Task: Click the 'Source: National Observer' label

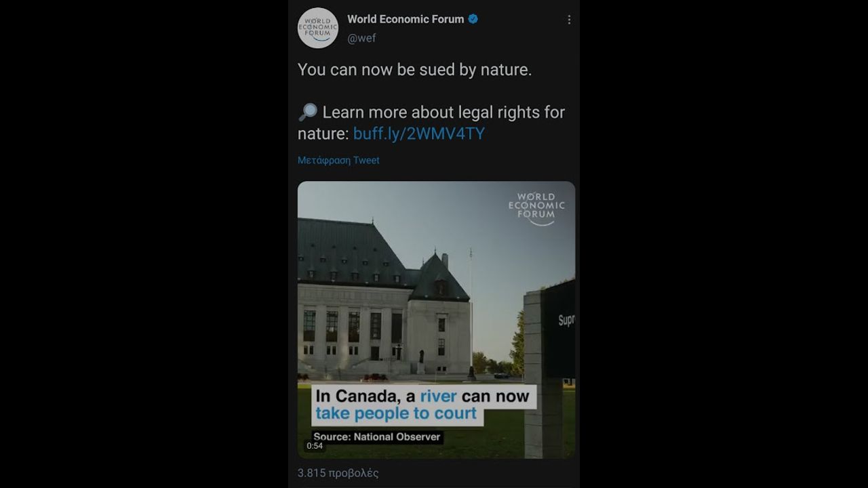Action: click(377, 437)
